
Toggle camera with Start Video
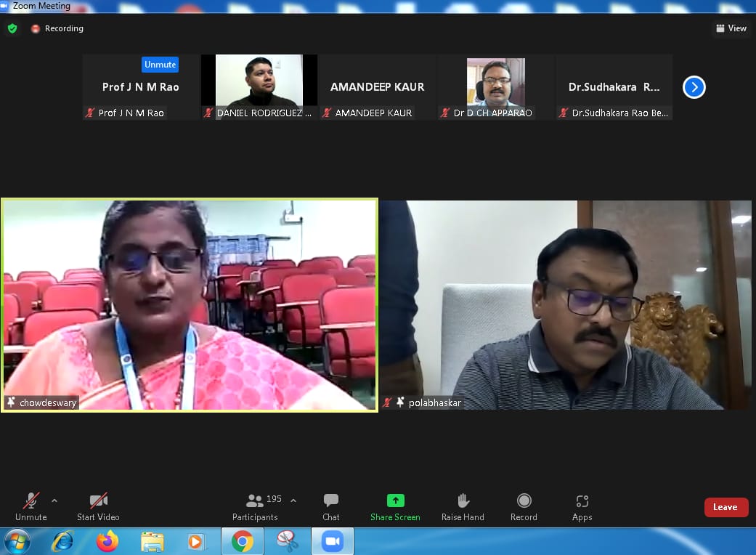pyautogui.click(x=98, y=506)
